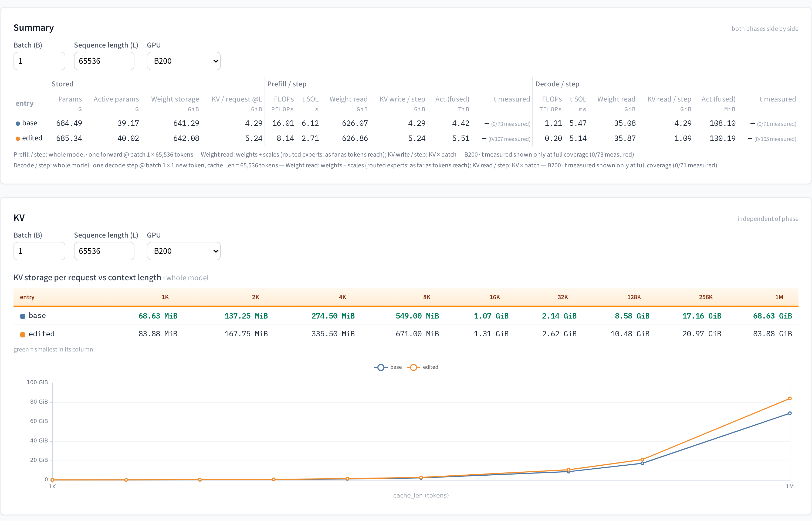Click the KV / request @L column header

pyautogui.click(x=237, y=99)
